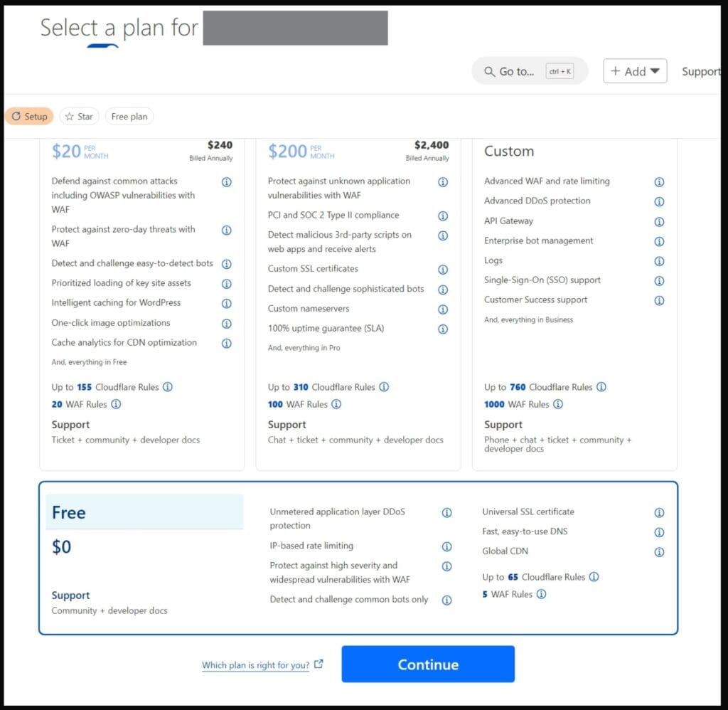Click the info icon next to "Global CDN"
Image resolution: width=728 pixels, height=710 pixels.
tap(659, 551)
